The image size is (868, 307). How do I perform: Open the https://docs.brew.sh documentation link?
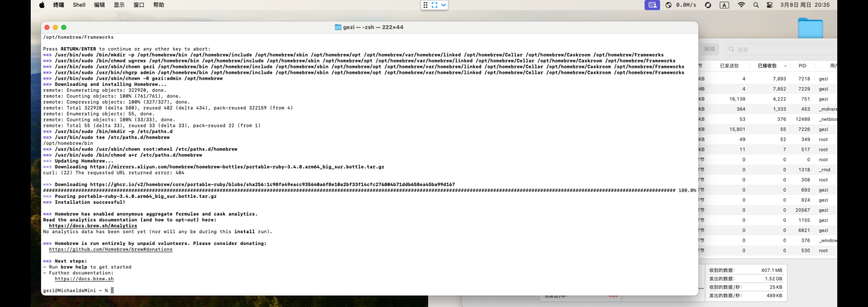click(84, 278)
